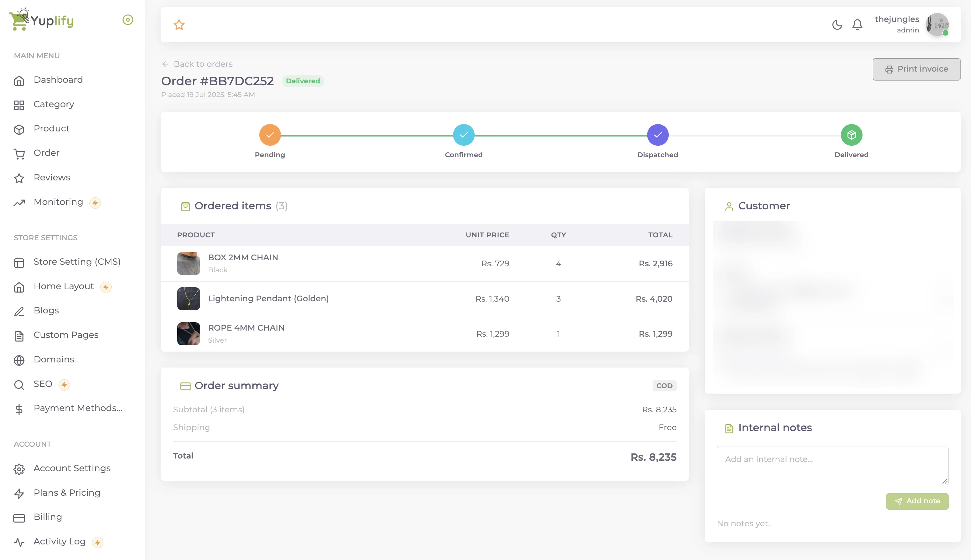The height and width of the screenshot is (560, 971).
Task: Click the Plans & Pricing bolt icon
Action: pos(19,493)
